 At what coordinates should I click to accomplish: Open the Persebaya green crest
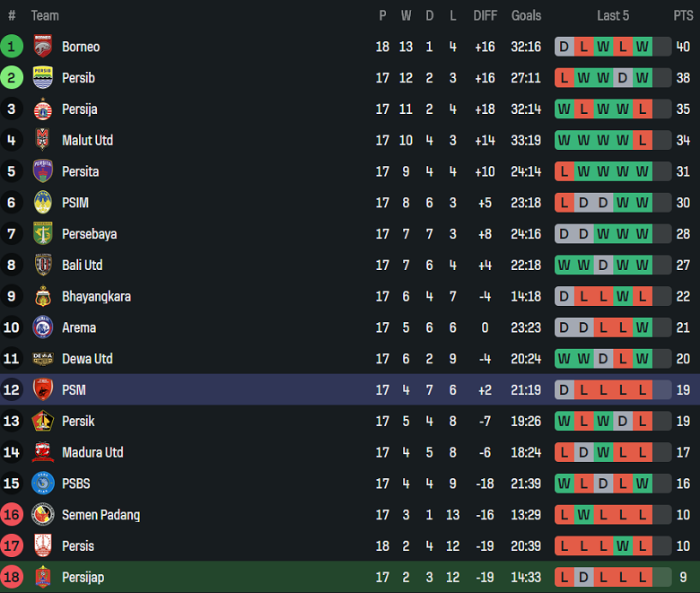click(43, 233)
